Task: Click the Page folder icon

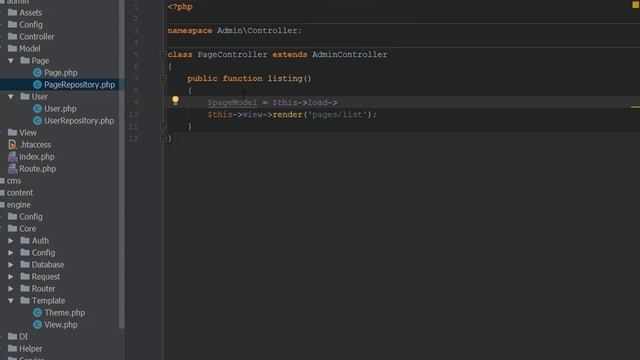Action: [x=25, y=60]
